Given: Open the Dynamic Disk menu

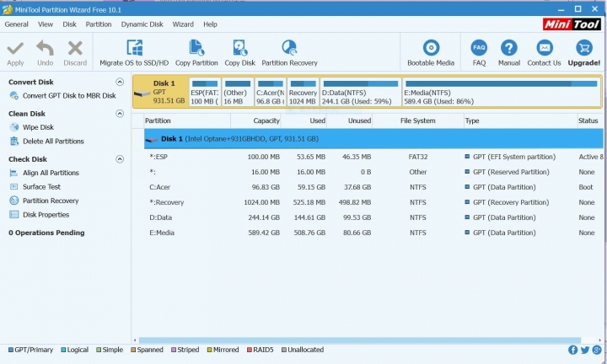Looking at the screenshot, I should click(142, 24).
